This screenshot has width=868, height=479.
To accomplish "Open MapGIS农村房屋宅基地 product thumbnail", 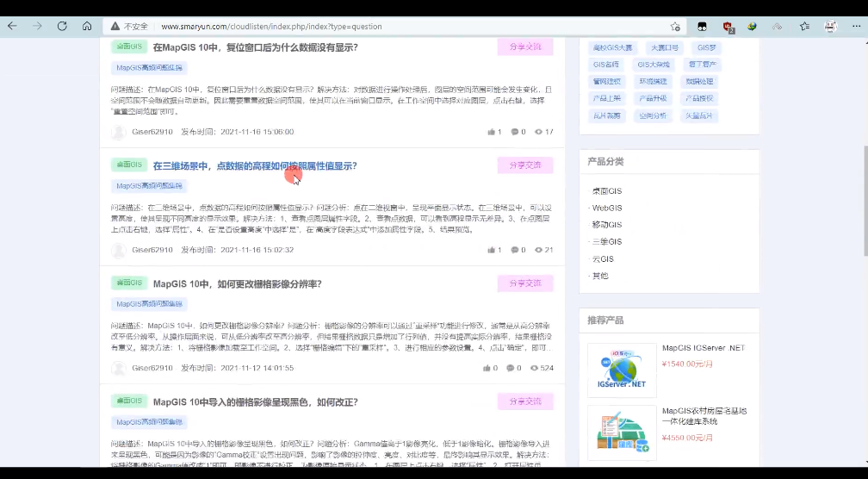I will [622, 432].
